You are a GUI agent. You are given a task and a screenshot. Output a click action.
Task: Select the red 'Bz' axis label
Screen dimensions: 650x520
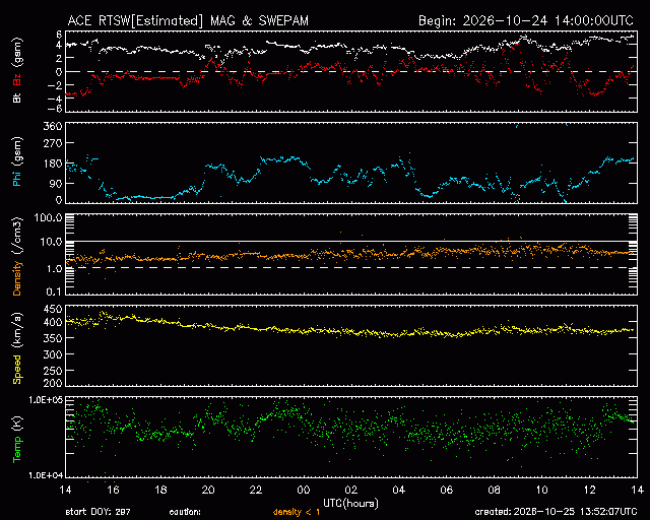(x=17, y=80)
